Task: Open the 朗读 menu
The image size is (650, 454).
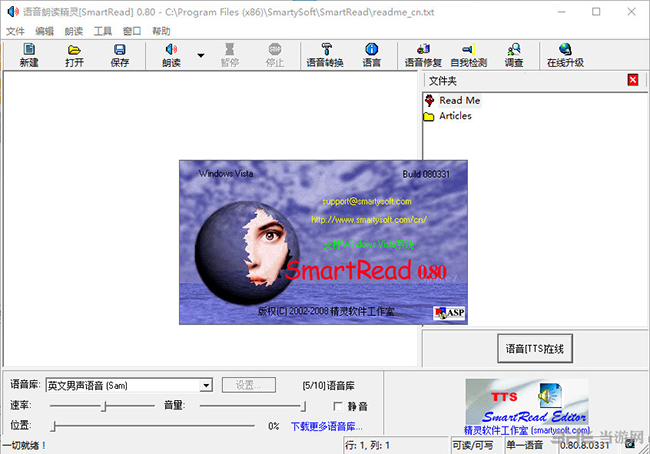Action: pos(74,31)
